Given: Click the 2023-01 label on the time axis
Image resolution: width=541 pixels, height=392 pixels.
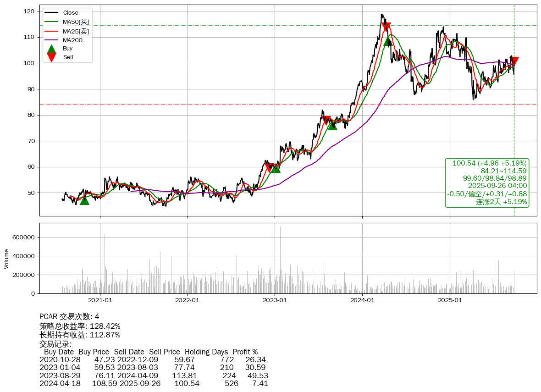Looking at the screenshot, I should [275, 300].
